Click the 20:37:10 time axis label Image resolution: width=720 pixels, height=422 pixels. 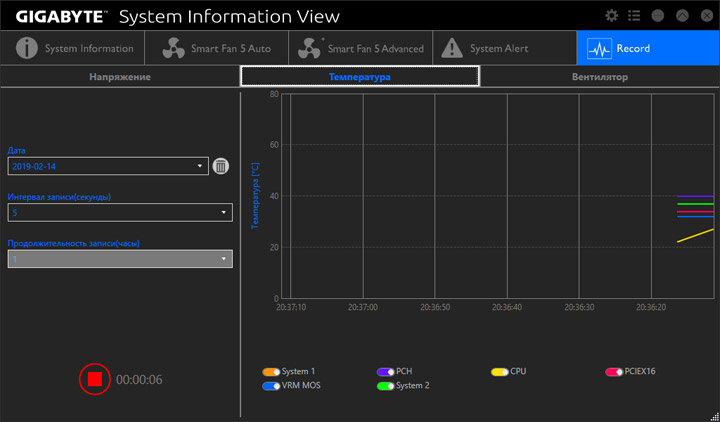(291, 307)
